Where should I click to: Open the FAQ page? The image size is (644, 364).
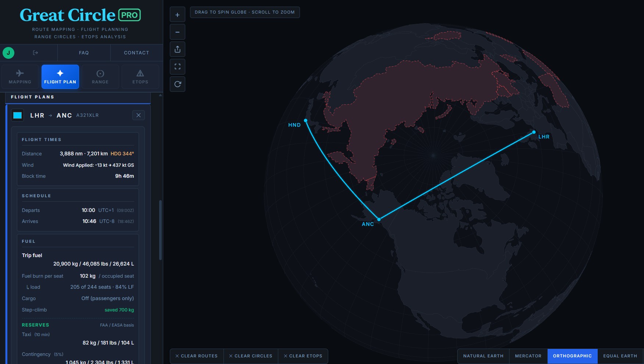tap(84, 53)
